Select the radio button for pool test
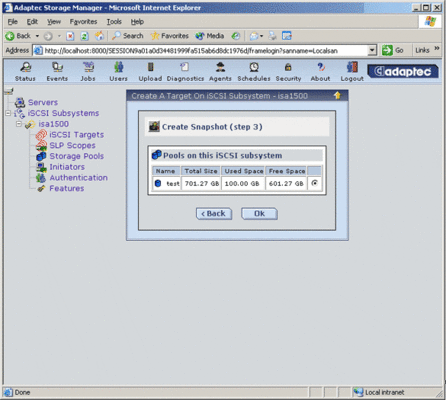 314,183
